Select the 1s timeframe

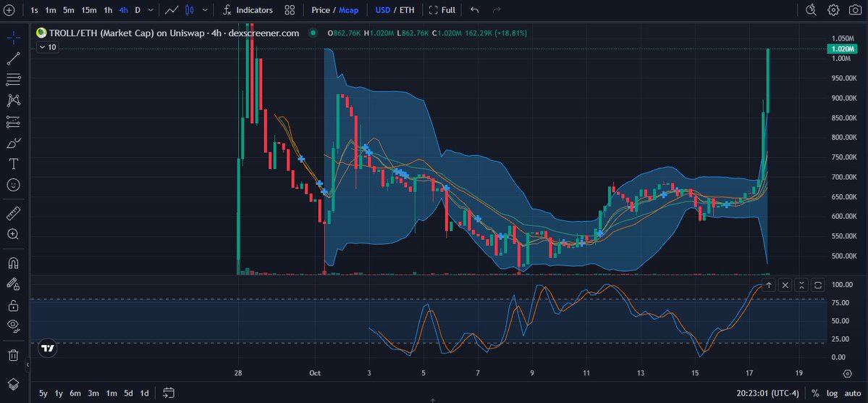coord(34,10)
